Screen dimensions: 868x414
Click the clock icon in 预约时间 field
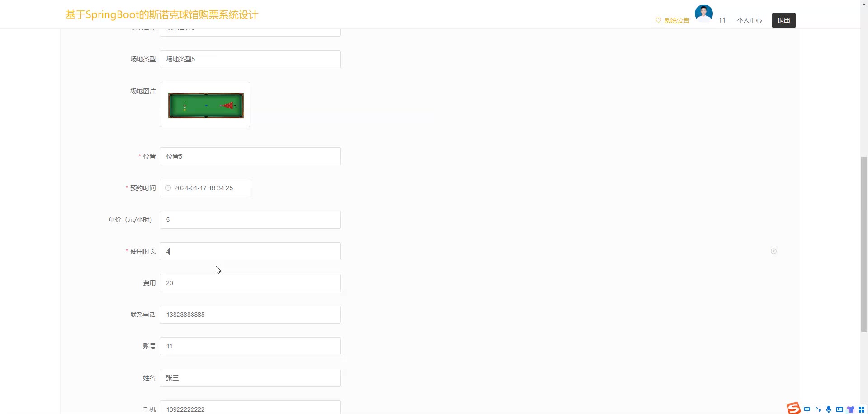(x=168, y=188)
